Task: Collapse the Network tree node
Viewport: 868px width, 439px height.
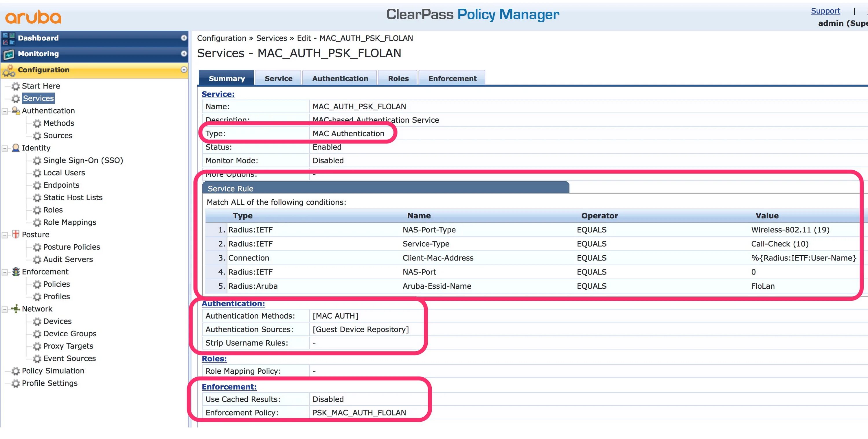Action: (5, 309)
